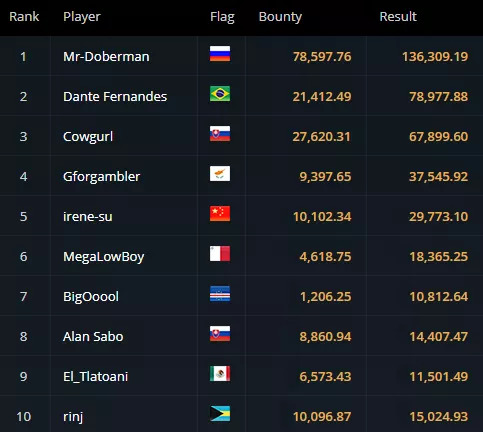
Task: Select Cowgurl in the player list
Action: 88,137
